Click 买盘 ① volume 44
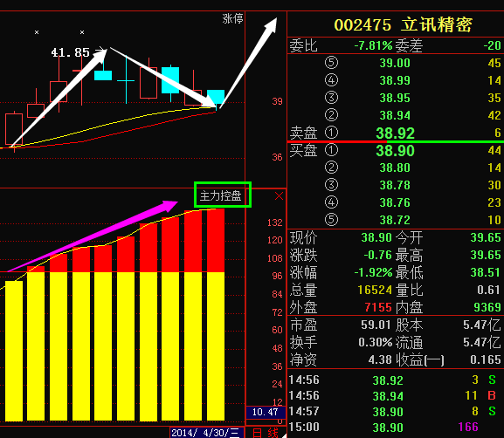 click(494, 150)
